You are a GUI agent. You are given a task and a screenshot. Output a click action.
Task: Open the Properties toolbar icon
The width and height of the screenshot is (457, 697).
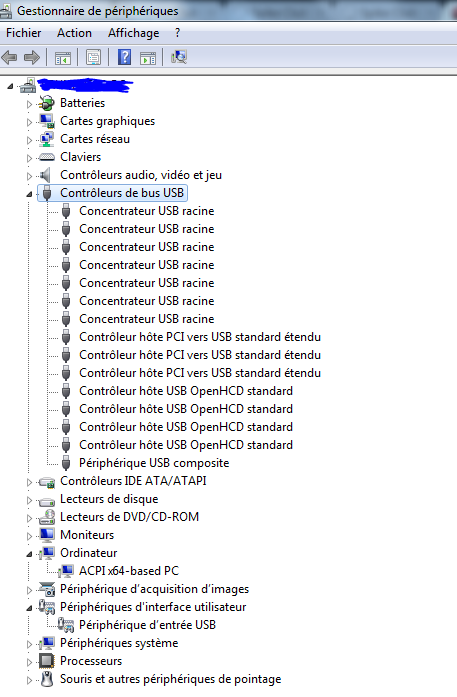point(93,57)
